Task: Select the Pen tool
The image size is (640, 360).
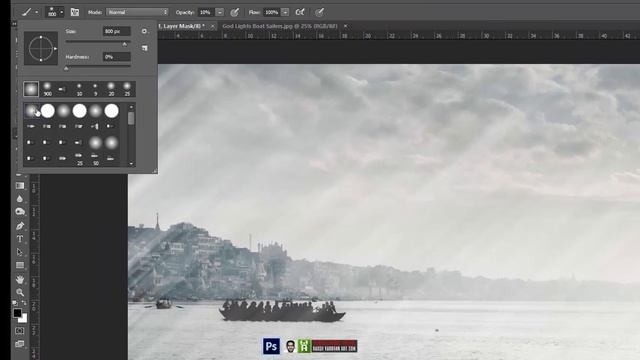Action: pos(20,226)
